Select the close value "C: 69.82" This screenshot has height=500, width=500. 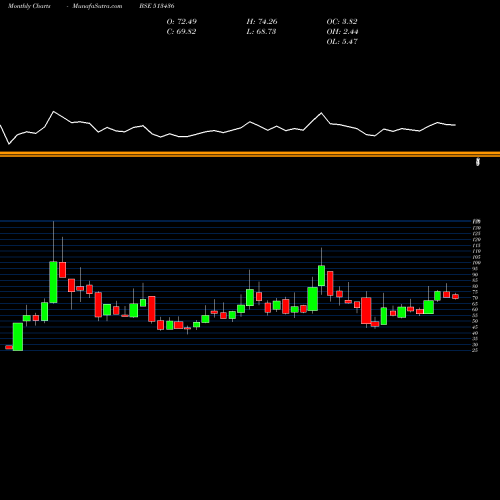pyautogui.click(x=181, y=31)
